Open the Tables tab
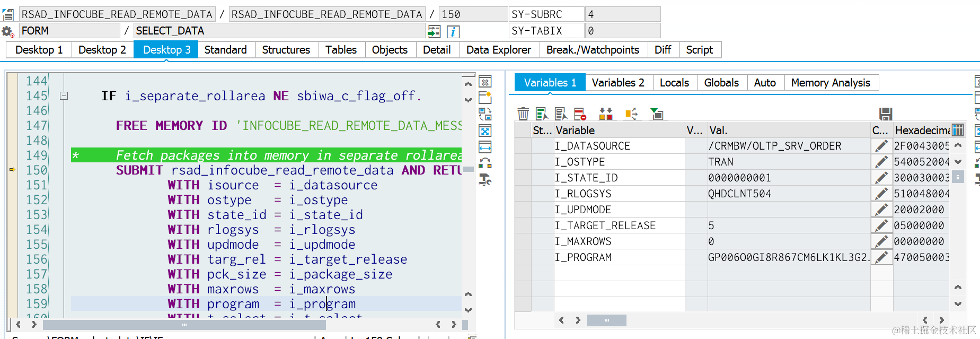Image resolution: width=980 pixels, height=339 pixels. [341, 50]
